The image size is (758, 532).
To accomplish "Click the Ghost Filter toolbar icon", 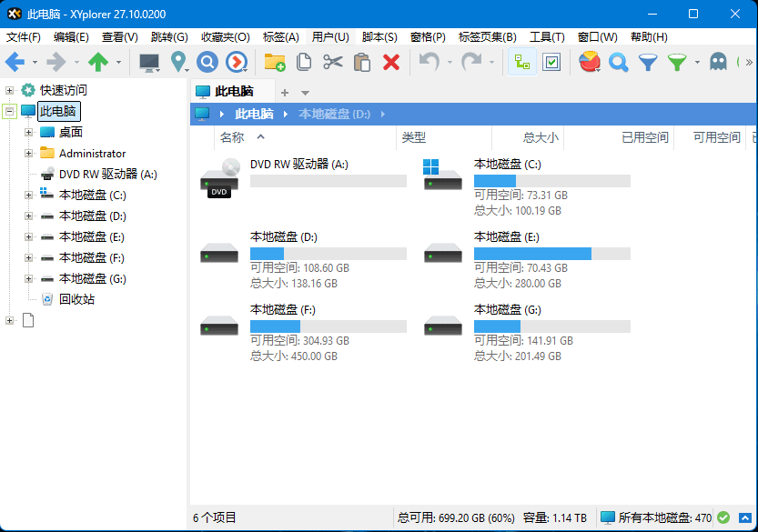I will [718, 62].
